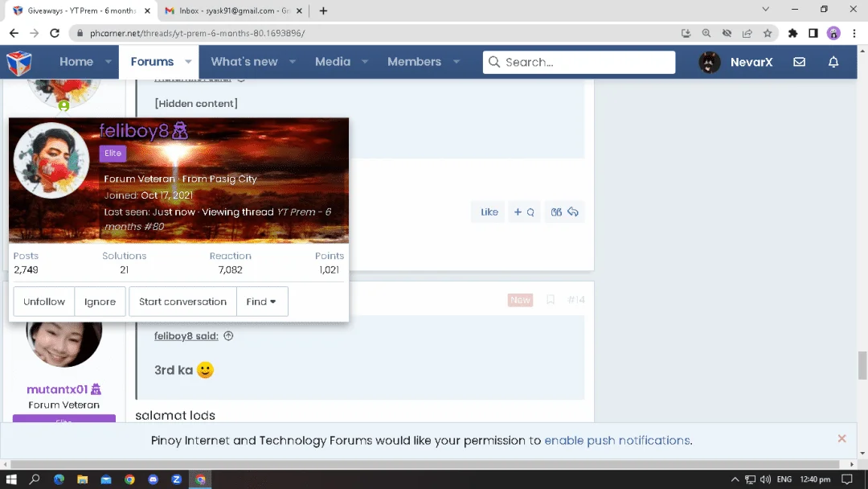This screenshot has height=489, width=868.
Task: Expand the Home dropdown arrow
Action: (x=108, y=62)
